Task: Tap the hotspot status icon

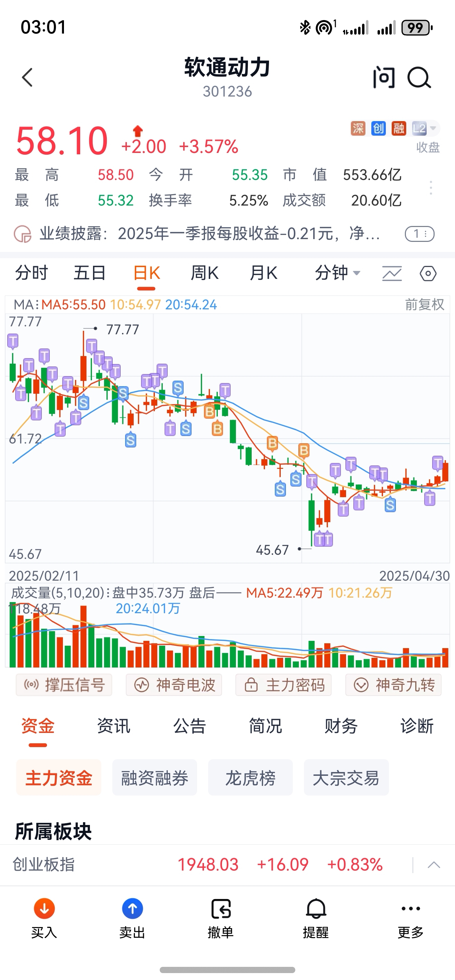Action: pyautogui.click(x=325, y=28)
